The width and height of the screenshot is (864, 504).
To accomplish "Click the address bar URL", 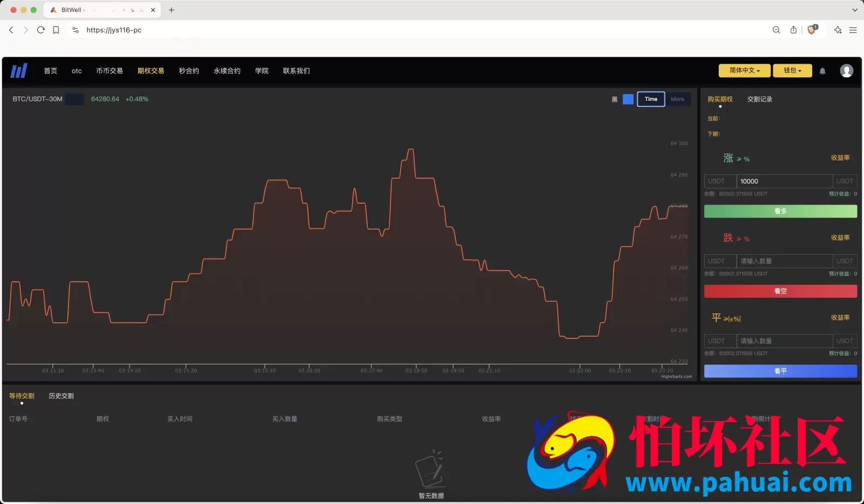I will (x=114, y=30).
